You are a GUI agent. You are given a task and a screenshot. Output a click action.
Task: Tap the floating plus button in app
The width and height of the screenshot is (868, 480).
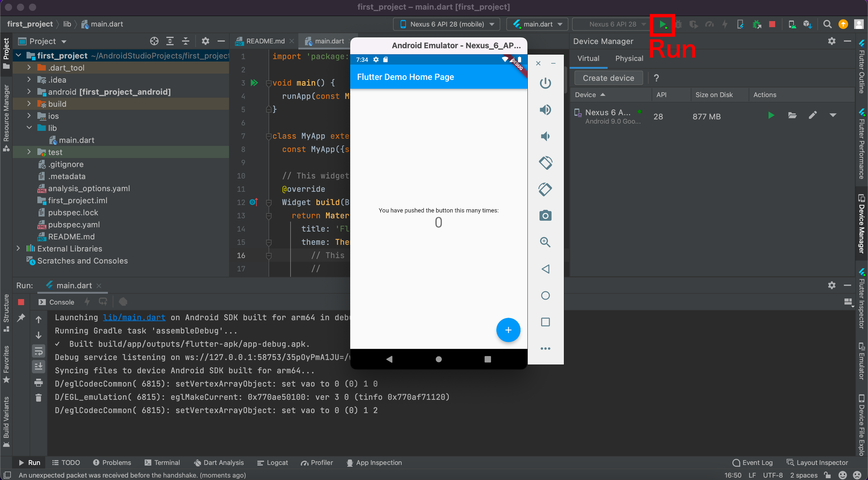tap(508, 330)
